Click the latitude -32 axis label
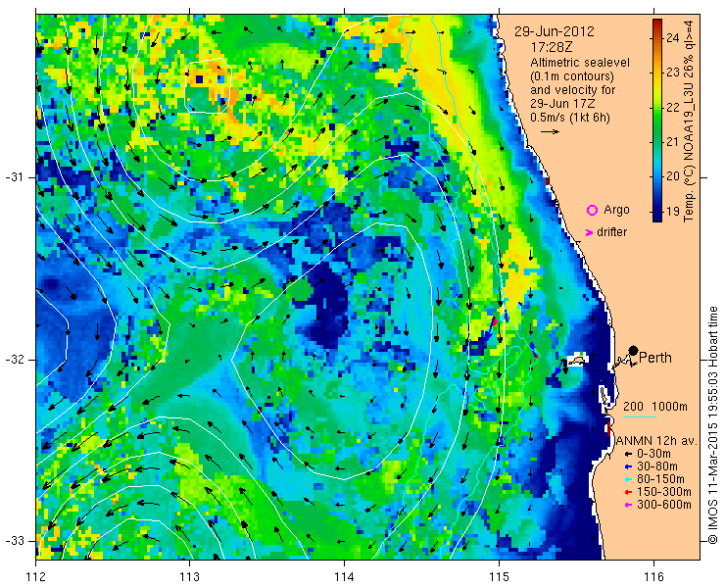 [x=15, y=360]
